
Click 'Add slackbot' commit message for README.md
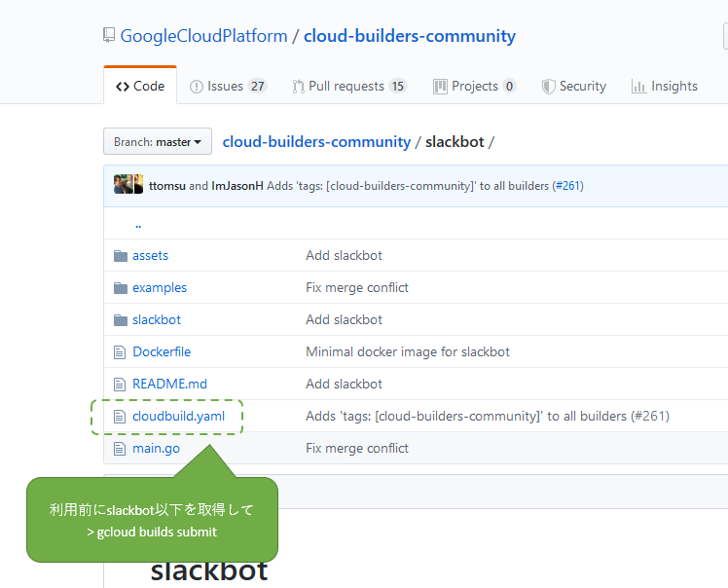pos(344,384)
